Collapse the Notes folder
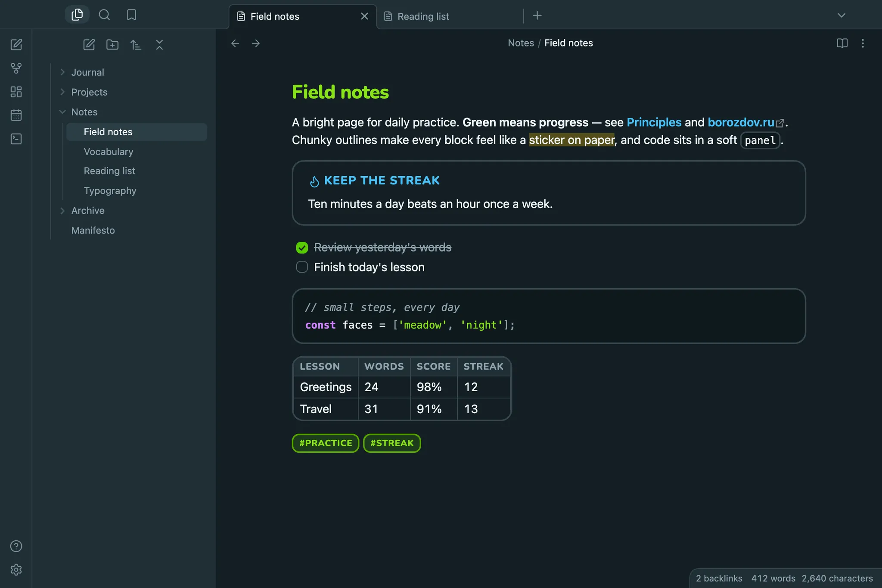The width and height of the screenshot is (882, 588). pos(62,112)
